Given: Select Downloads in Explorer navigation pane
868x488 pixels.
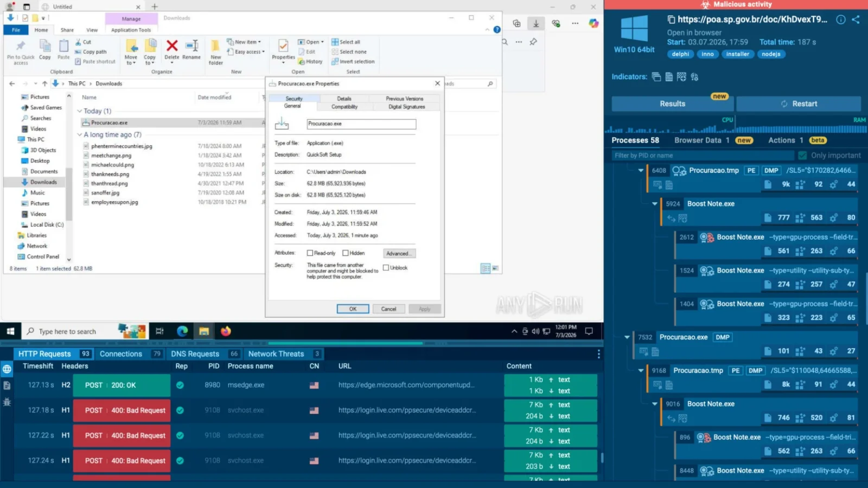Looking at the screenshot, I should (43, 182).
